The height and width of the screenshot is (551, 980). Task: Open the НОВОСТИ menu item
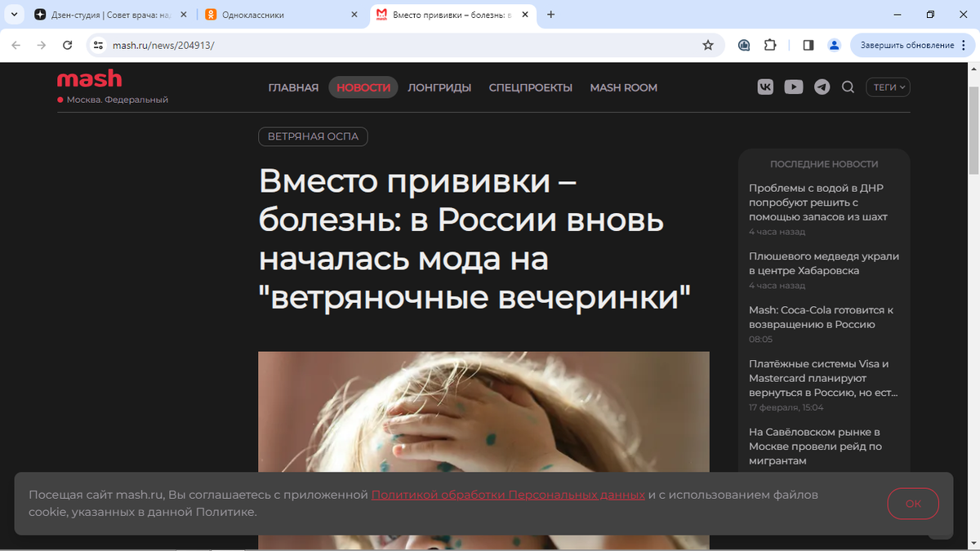point(363,87)
